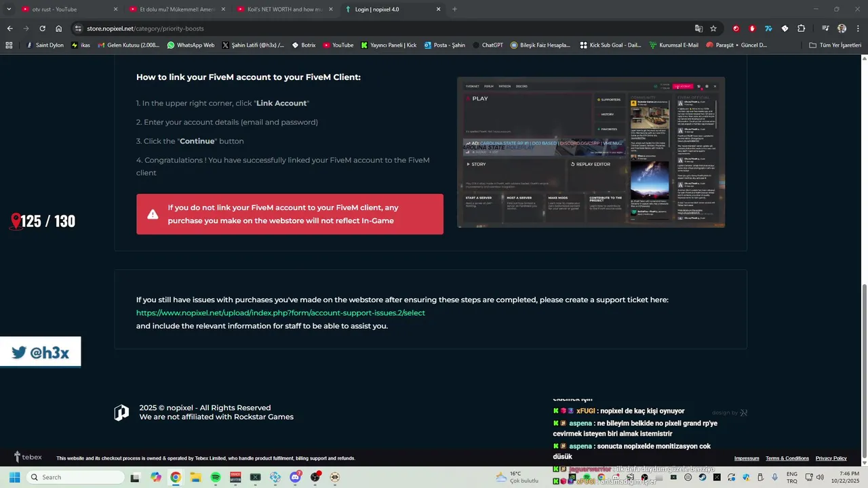The height and width of the screenshot is (488, 868).
Task: Open the WhatsApp Web bookmark
Action: coord(191,45)
